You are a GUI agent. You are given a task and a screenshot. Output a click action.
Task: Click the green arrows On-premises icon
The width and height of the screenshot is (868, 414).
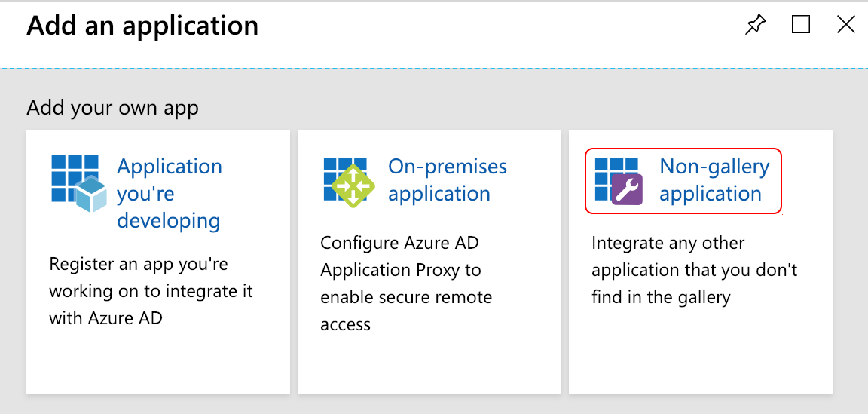tap(353, 186)
